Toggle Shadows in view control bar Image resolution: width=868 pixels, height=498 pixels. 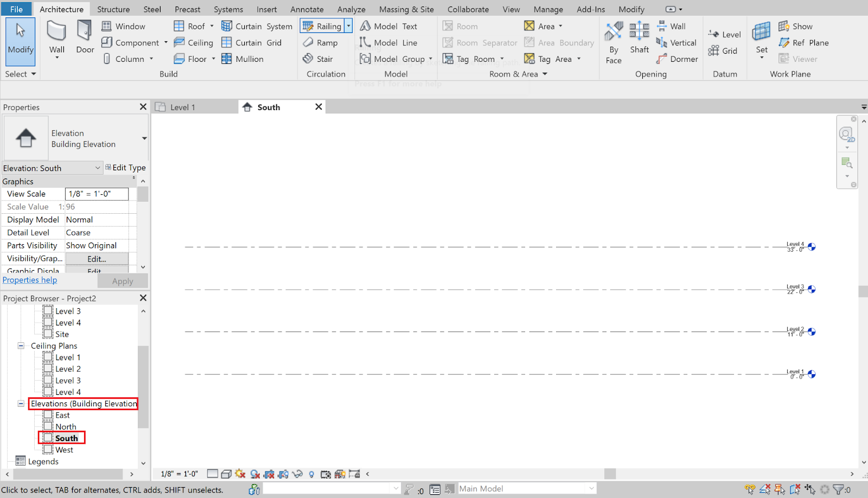pyautogui.click(x=255, y=474)
